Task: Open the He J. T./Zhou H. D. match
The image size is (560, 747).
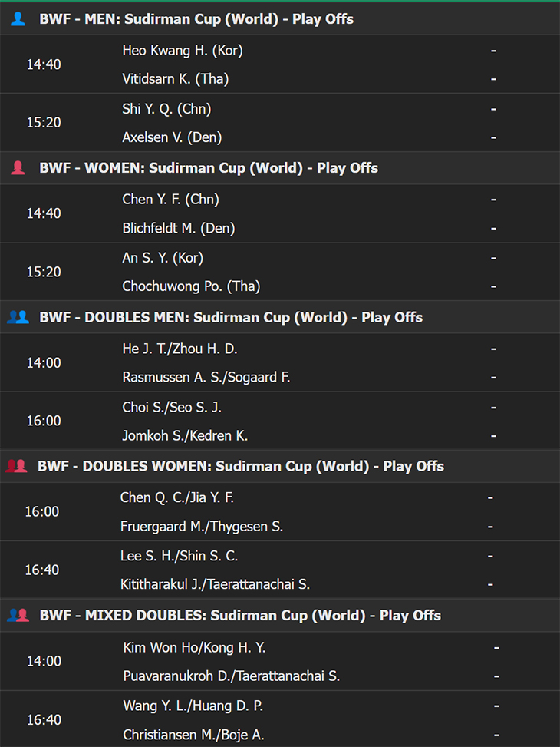Action: (x=280, y=362)
